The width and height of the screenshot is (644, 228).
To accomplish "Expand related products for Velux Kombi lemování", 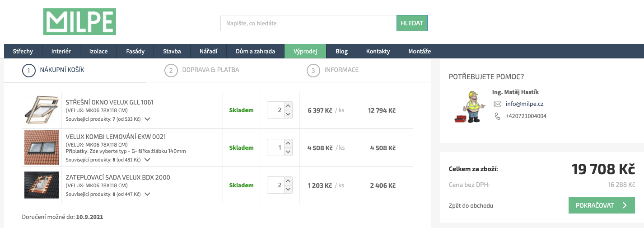I will [x=147, y=160].
